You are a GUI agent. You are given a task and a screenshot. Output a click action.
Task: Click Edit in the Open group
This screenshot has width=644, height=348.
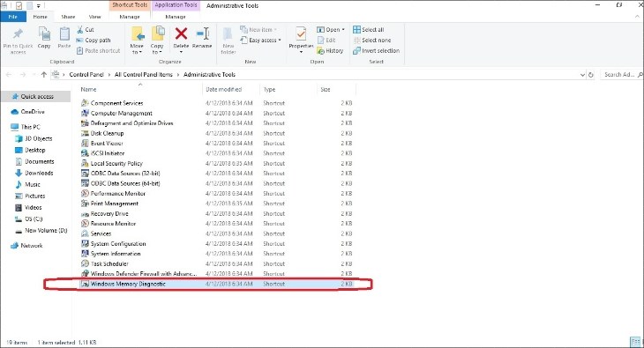click(326, 41)
